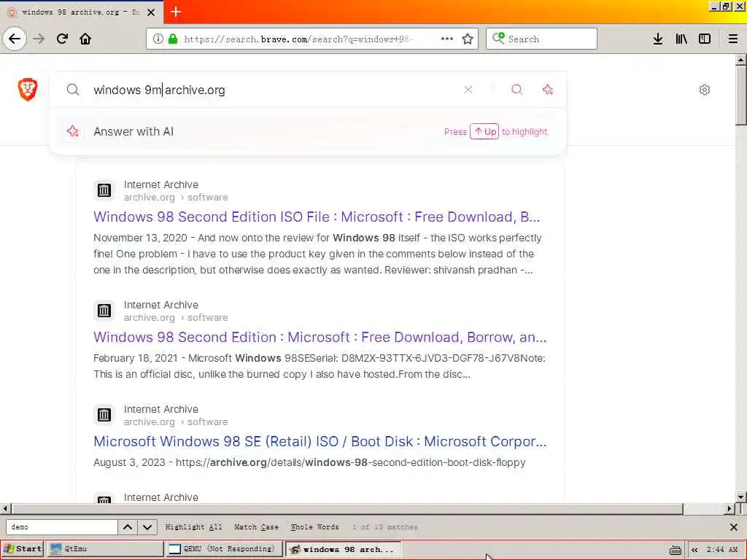Image resolution: width=747 pixels, height=560 pixels.
Task: Switch to QEMU (Not Responding) window
Action: pyautogui.click(x=224, y=549)
